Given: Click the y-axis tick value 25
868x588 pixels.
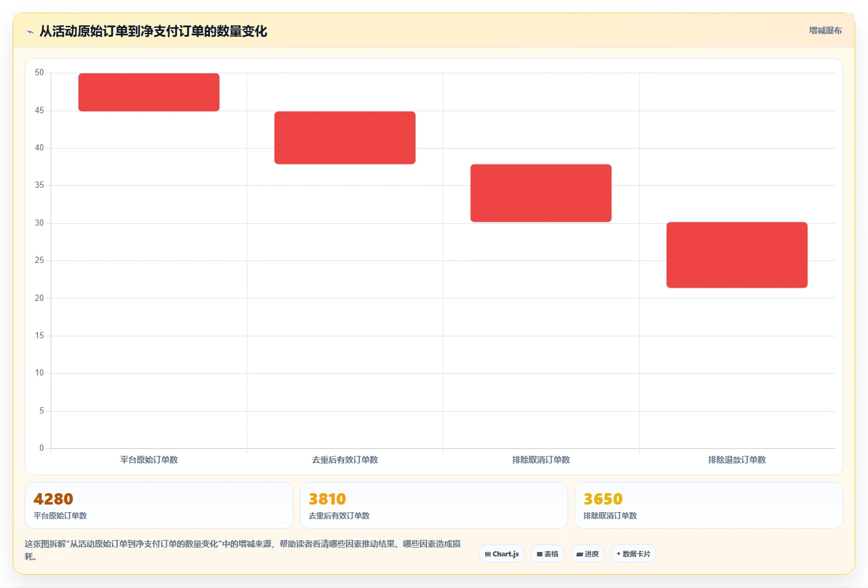Looking at the screenshot, I should click(39, 260).
